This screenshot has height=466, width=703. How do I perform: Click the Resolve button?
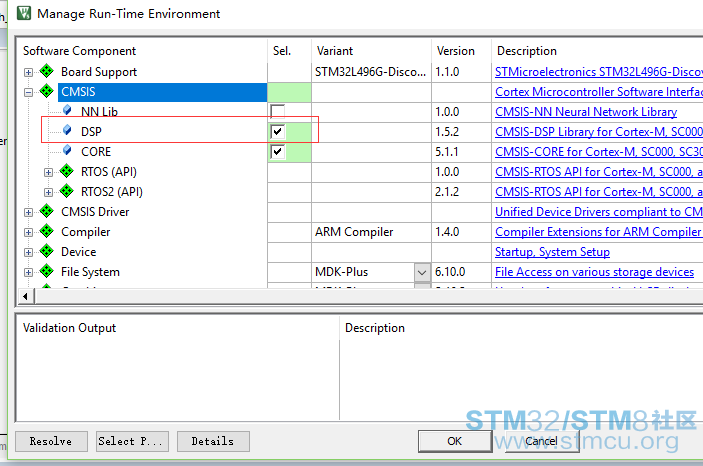click(x=51, y=441)
